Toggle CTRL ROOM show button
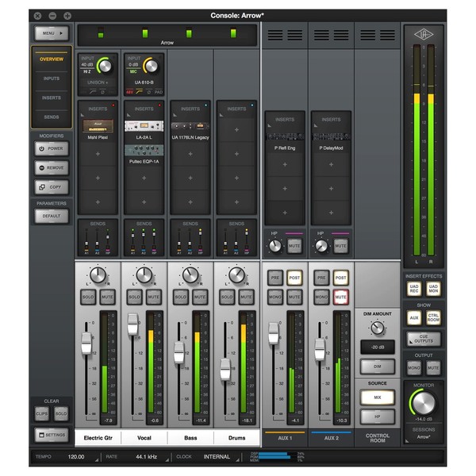 pyautogui.click(x=433, y=317)
